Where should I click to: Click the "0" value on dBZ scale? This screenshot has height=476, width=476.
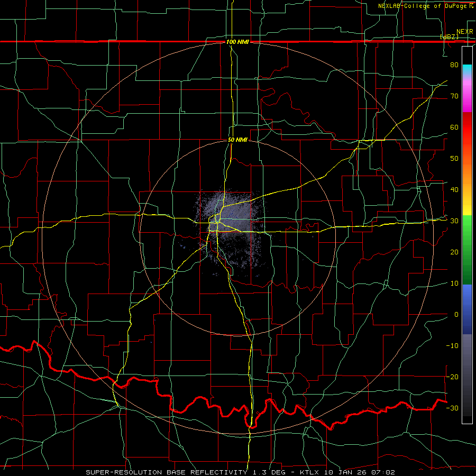(456, 315)
